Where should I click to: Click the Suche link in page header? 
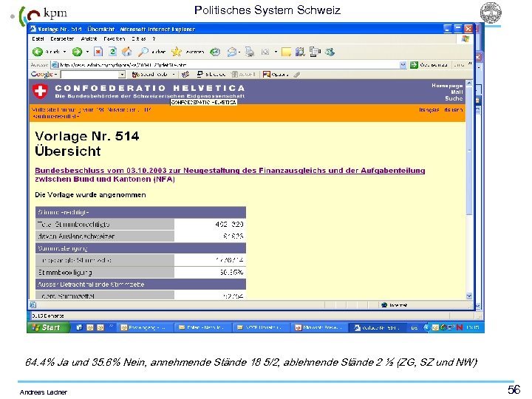(x=454, y=98)
